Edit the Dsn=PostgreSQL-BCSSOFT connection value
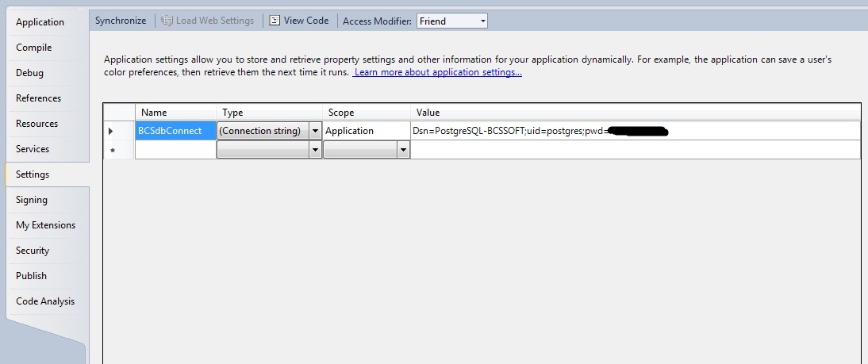 click(636, 131)
